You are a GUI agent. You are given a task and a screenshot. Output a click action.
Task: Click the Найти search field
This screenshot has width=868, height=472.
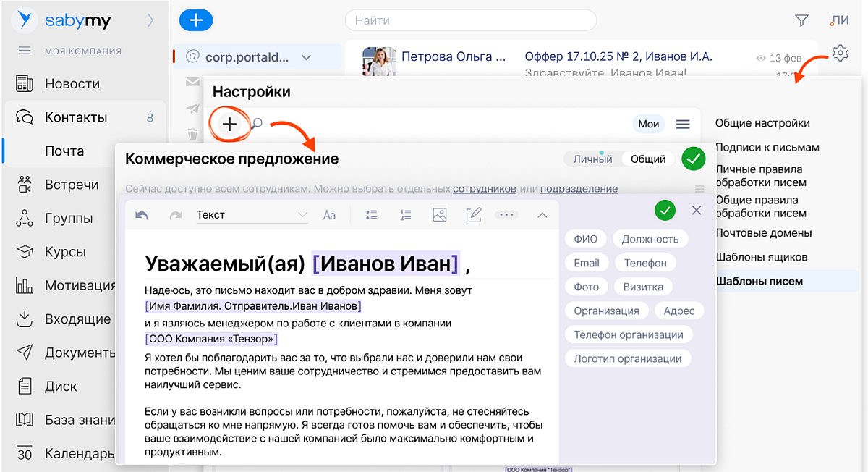470,20
